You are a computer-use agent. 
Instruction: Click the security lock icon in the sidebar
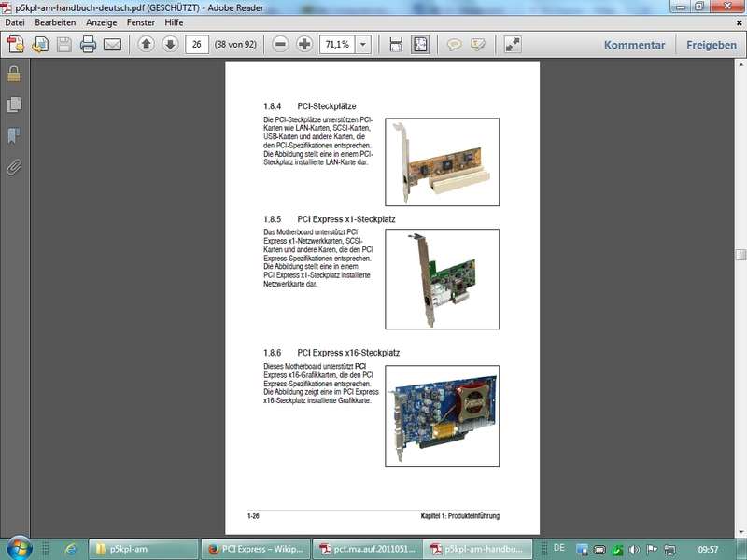point(14,74)
